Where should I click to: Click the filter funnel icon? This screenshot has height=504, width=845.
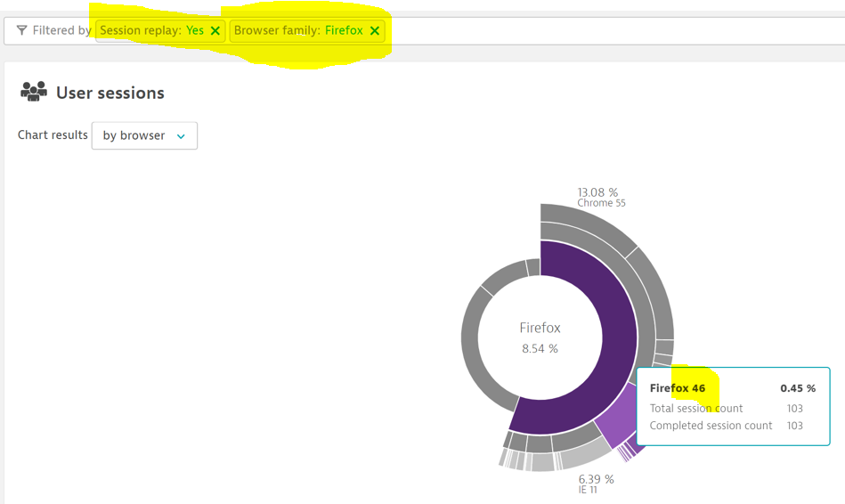coord(21,30)
